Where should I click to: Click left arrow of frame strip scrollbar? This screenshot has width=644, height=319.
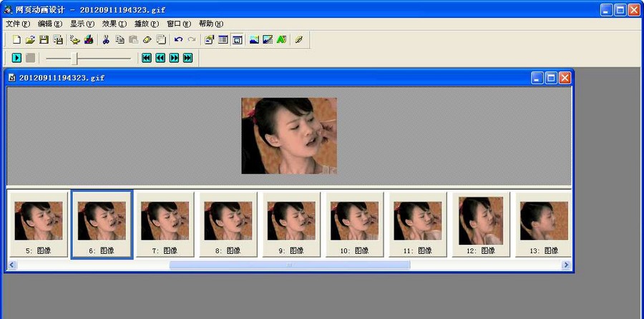click(12, 265)
